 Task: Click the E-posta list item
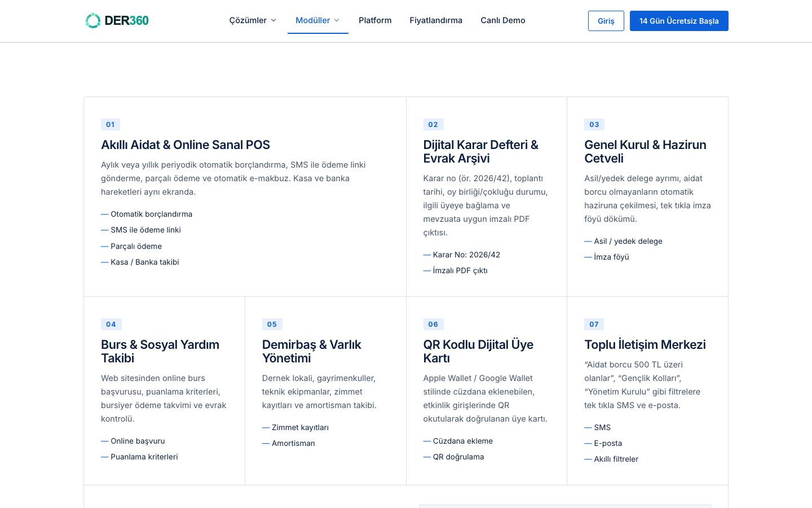pyautogui.click(x=603, y=443)
